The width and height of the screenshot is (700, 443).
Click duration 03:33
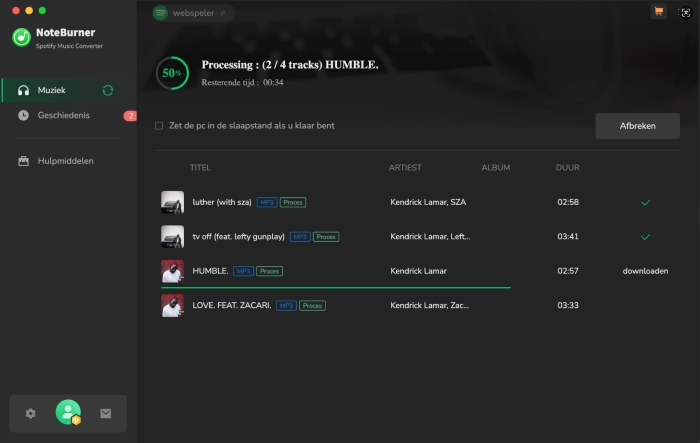[x=568, y=305]
